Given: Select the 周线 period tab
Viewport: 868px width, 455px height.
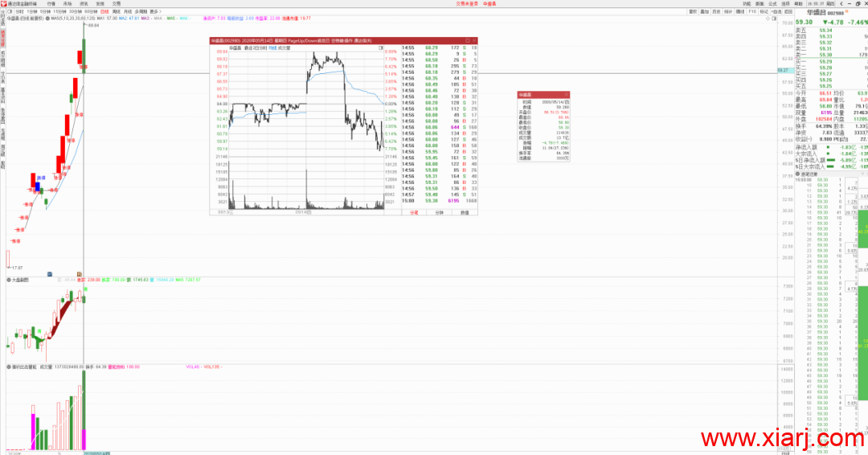Looking at the screenshot, I should tap(117, 11).
